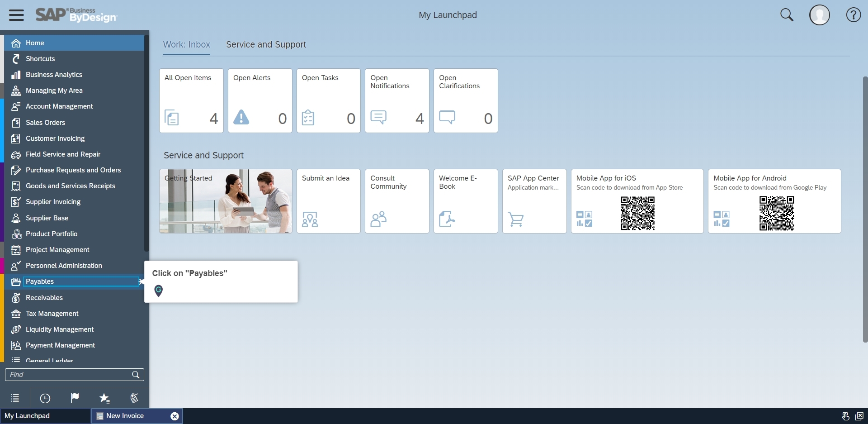Click the sidebar vertical scrollbar
This screenshot has height=424, width=868.
[146, 143]
